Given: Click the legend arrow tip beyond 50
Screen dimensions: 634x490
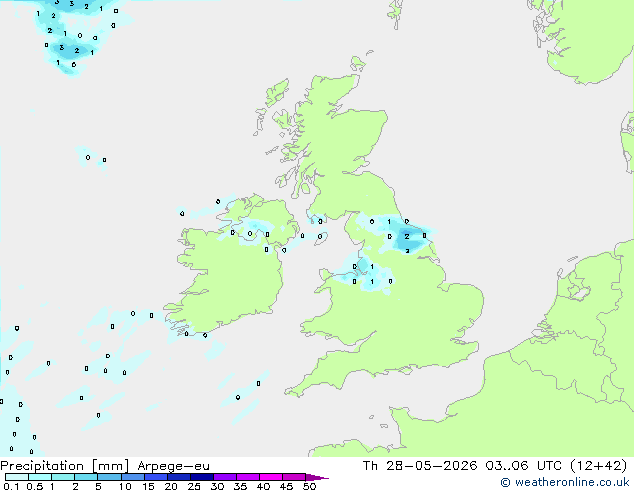Looking at the screenshot, I should point(317,477).
